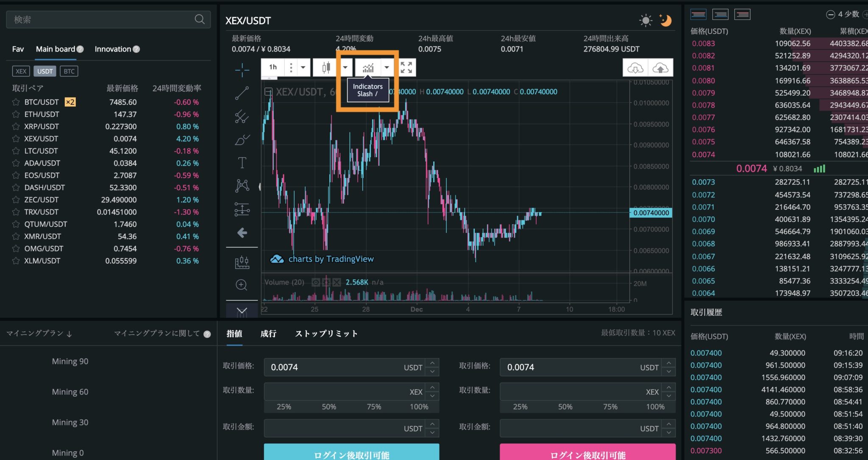Select the trend line drawing tool

pyautogui.click(x=242, y=93)
